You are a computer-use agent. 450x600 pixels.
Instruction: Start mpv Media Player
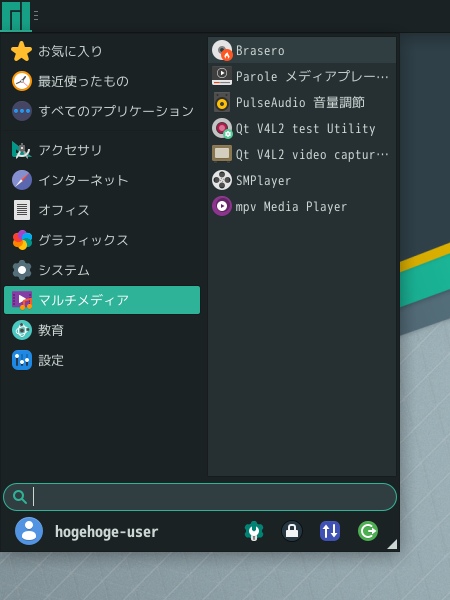coord(302,207)
